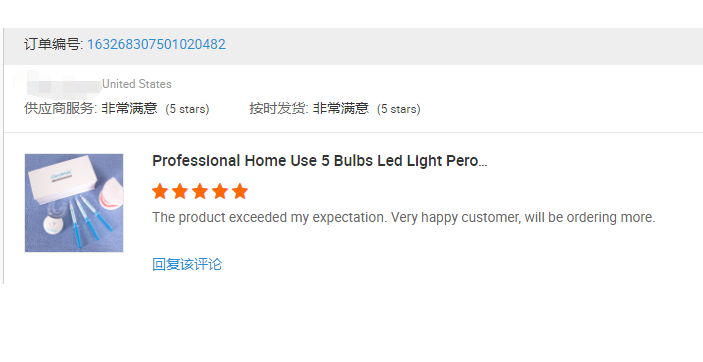This screenshot has width=703, height=362.
Task: Click 非常满意 next to 供应商服务
Action: 129,109
